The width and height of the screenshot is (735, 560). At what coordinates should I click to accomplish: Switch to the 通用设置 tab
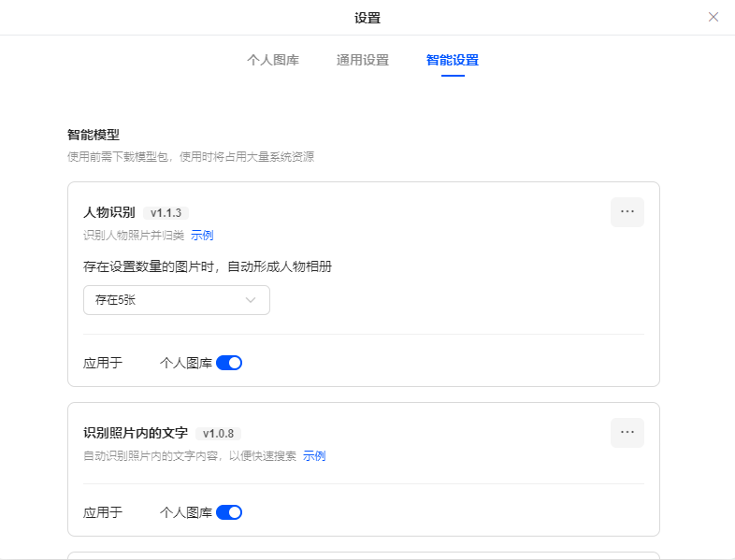pyautogui.click(x=363, y=60)
